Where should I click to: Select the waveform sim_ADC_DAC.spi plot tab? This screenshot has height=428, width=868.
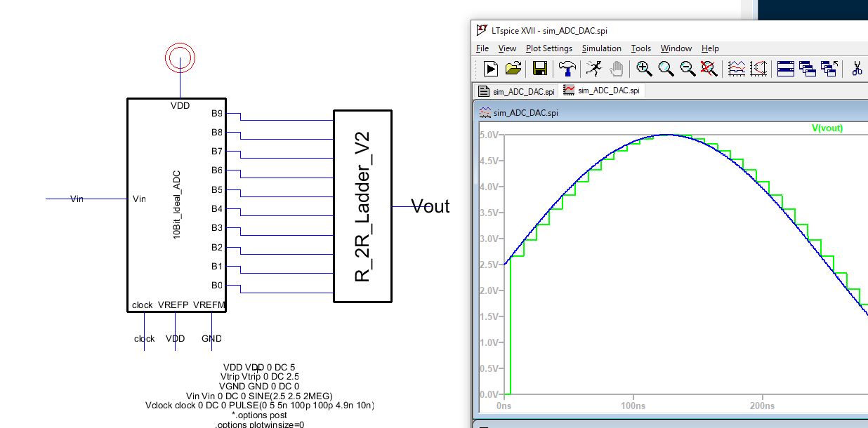pyautogui.click(x=602, y=91)
